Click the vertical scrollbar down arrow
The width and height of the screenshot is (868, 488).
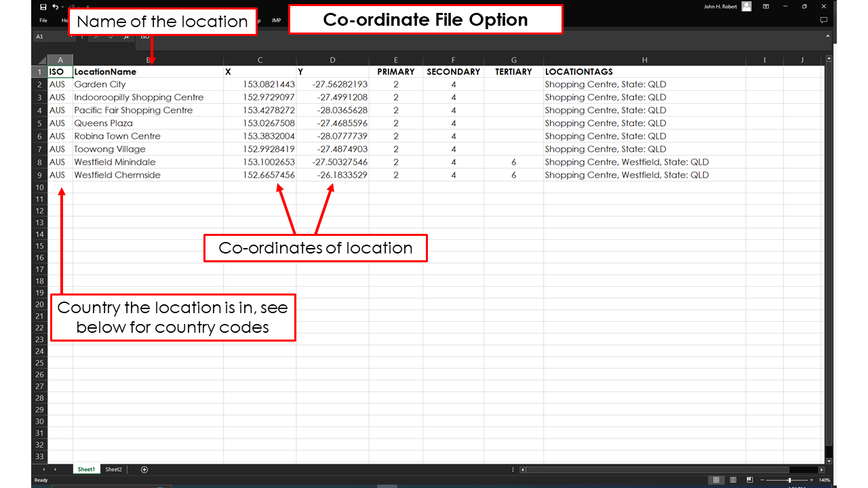coord(829,460)
